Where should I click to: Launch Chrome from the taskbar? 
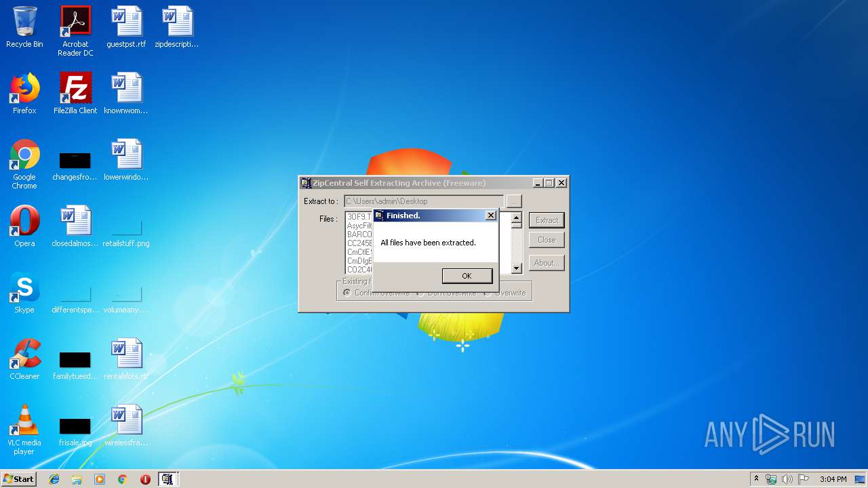pyautogui.click(x=122, y=479)
